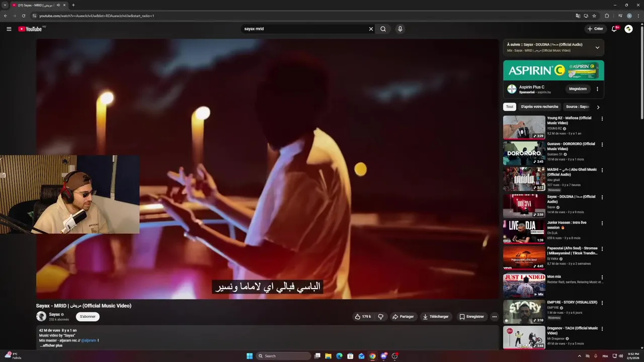Select the Tout filter chip
The height and width of the screenshot is (362, 644).
pos(510,107)
